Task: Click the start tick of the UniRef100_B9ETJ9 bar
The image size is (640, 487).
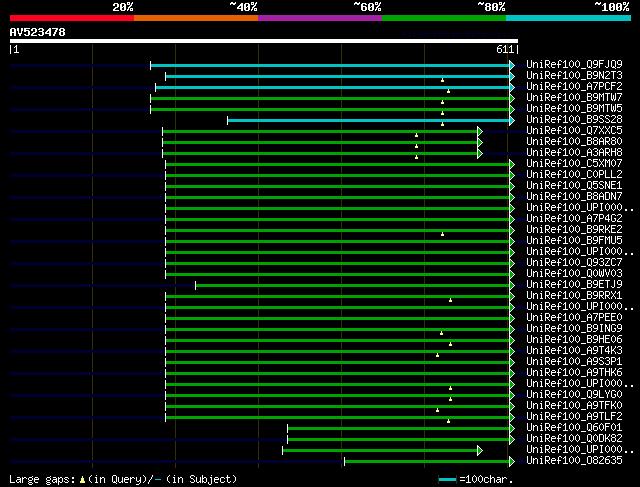Action: [x=195, y=285]
